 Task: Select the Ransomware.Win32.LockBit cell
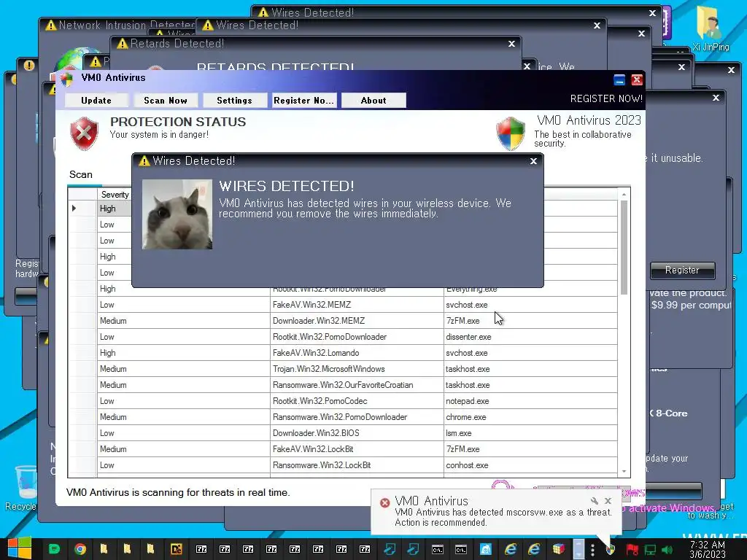pyautogui.click(x=357, y=466)
